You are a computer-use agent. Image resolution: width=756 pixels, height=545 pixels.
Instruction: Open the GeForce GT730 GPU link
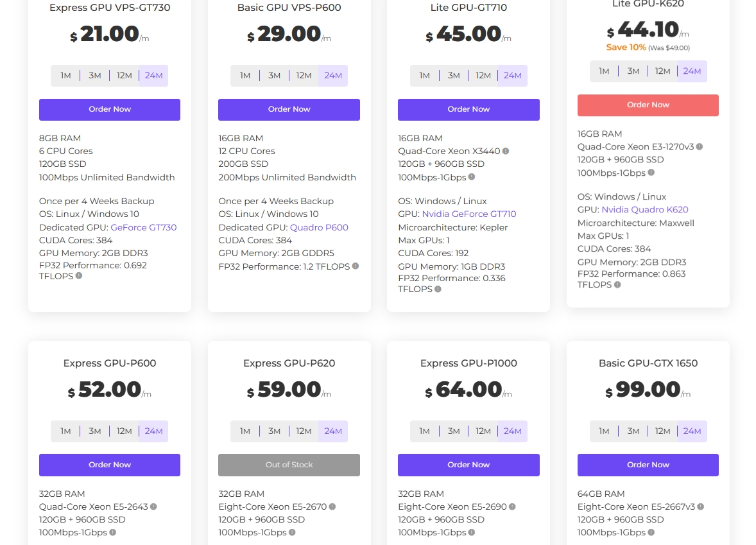point(143,227)
